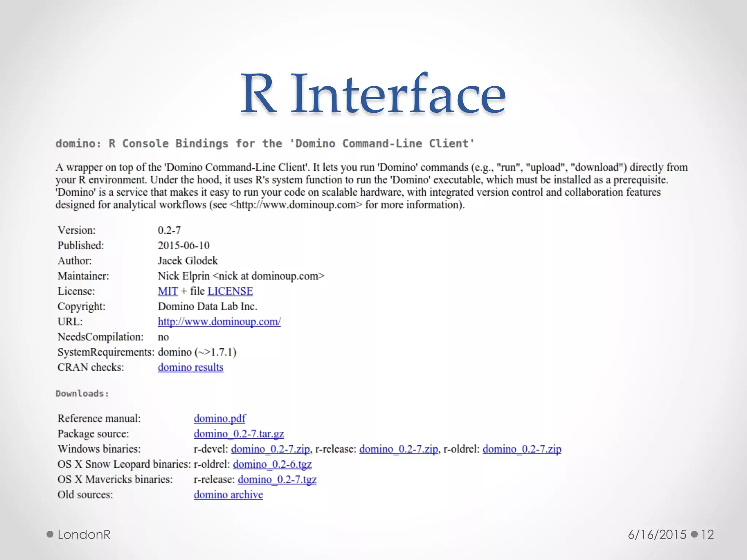Click OS X Mavericks binaries: label

115,479
